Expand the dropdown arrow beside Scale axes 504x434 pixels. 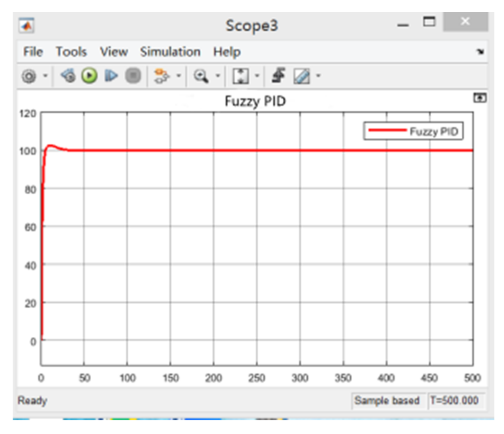pyautogui.click(x=257, y=76)
